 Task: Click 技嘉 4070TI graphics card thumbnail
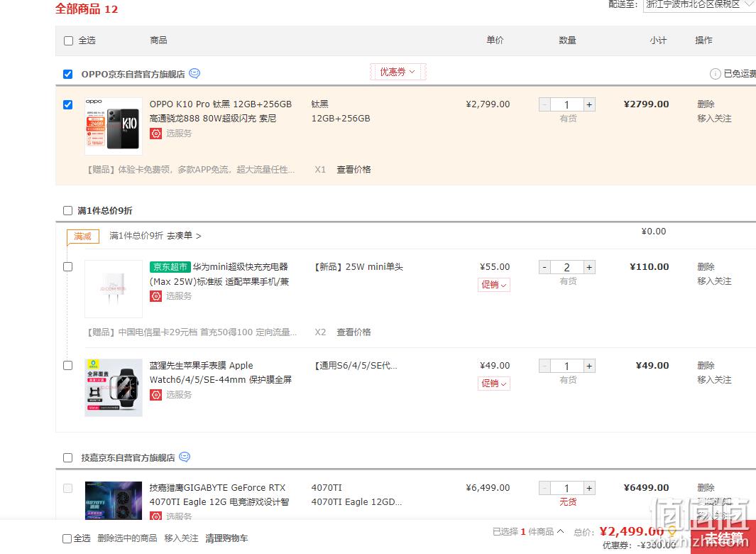pyautogui.click(x=114, y=501)
